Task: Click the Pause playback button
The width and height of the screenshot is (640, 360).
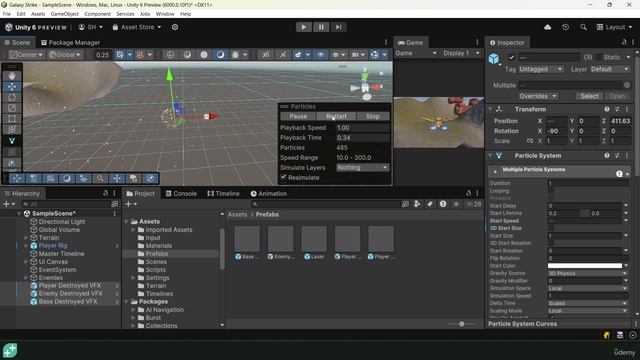Action: pos(321,27)
